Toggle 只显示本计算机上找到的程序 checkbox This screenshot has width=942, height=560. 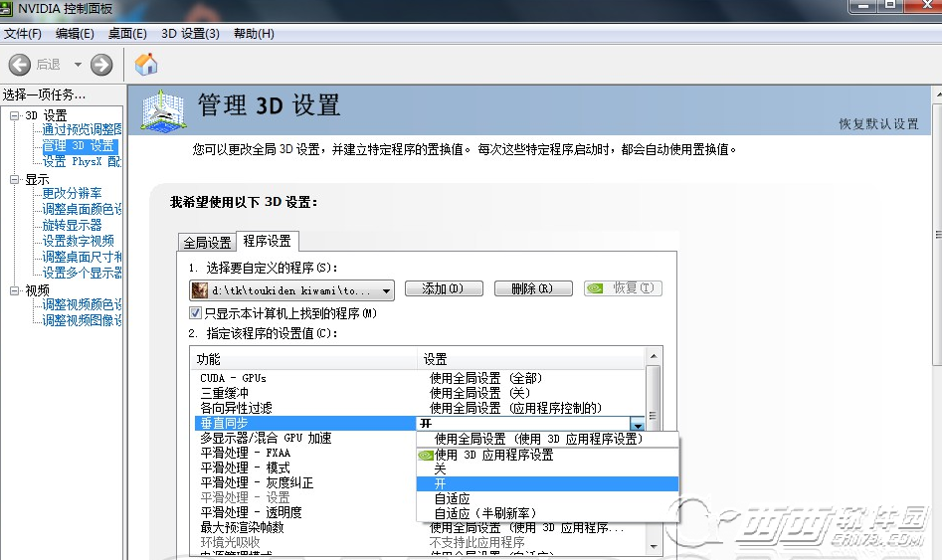click(195, 312)
